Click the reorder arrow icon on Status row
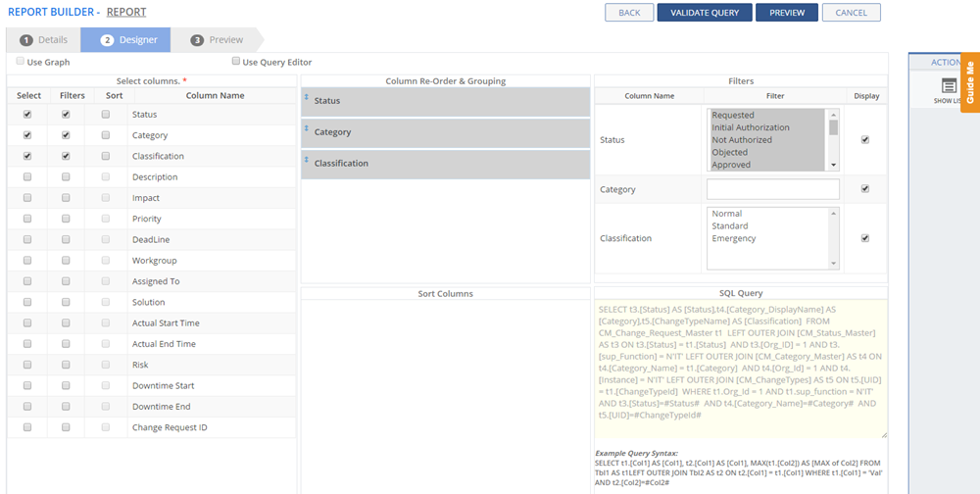 coord(307,97)
